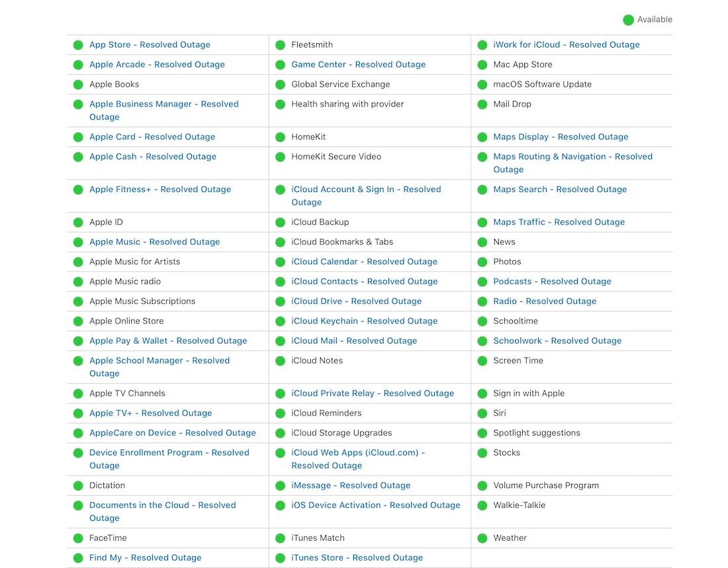728x568 pixels.
Task: Open Maps Traffic resolved outage details
Action: tap(559, 222)
